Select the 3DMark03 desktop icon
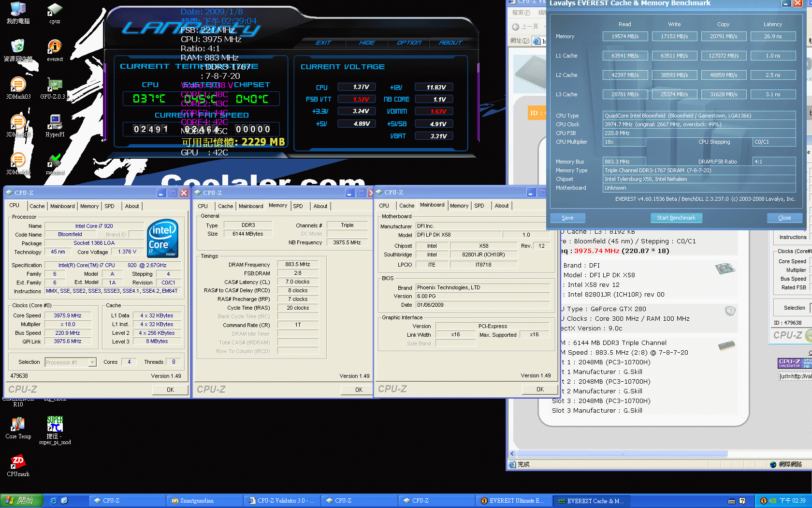This screenshot has height=508, width=812. point(18,88)
